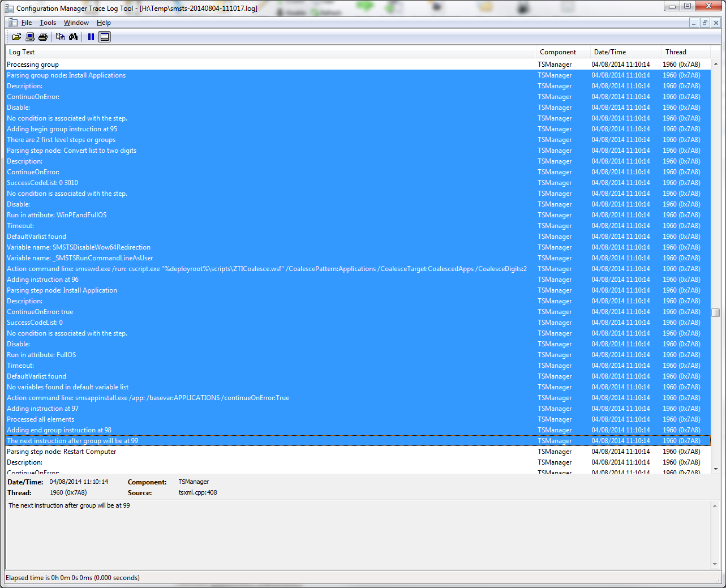The image size is (726, 588).
Task: Click the document icon left of File menu
Action: tap(11, 23)
